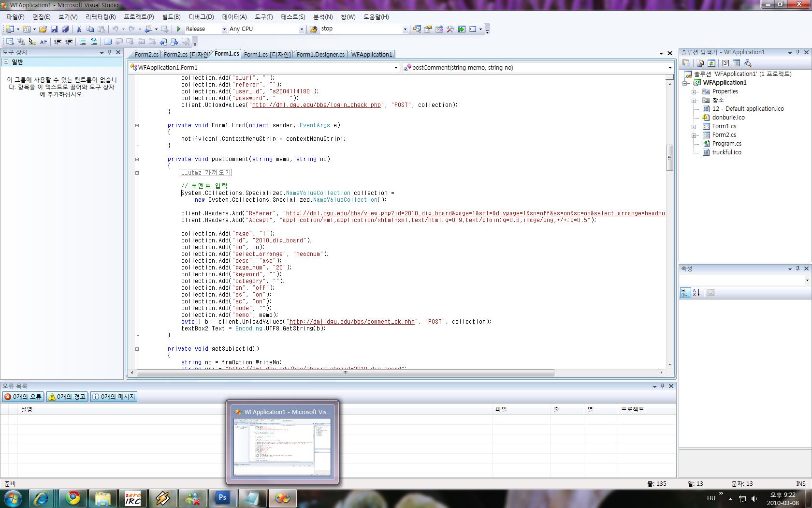This screenshot has height=508, width=812.
Task: Click the Copy toolbar icon
Action: (x=90, y=29)
